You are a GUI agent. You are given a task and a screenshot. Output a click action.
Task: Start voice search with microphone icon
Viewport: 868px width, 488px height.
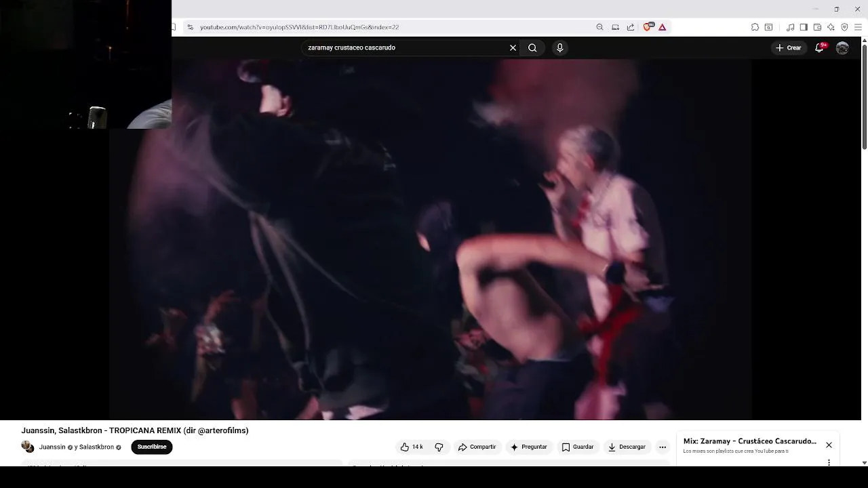[x=559, y=47]
